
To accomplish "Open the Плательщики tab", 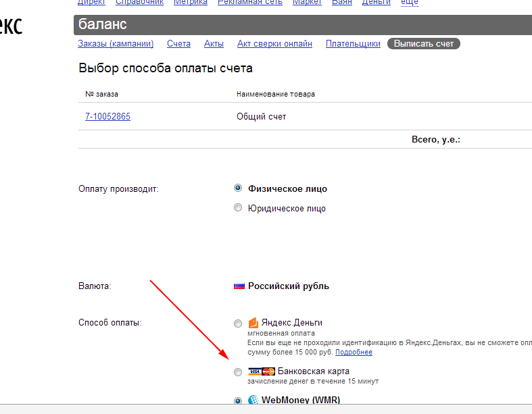I will click(353, 44).
